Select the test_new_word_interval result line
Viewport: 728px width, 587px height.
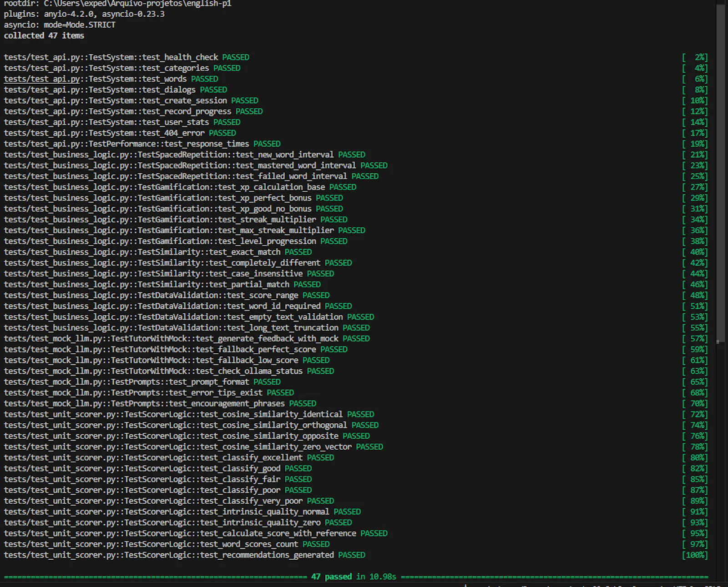click(184, 155)
